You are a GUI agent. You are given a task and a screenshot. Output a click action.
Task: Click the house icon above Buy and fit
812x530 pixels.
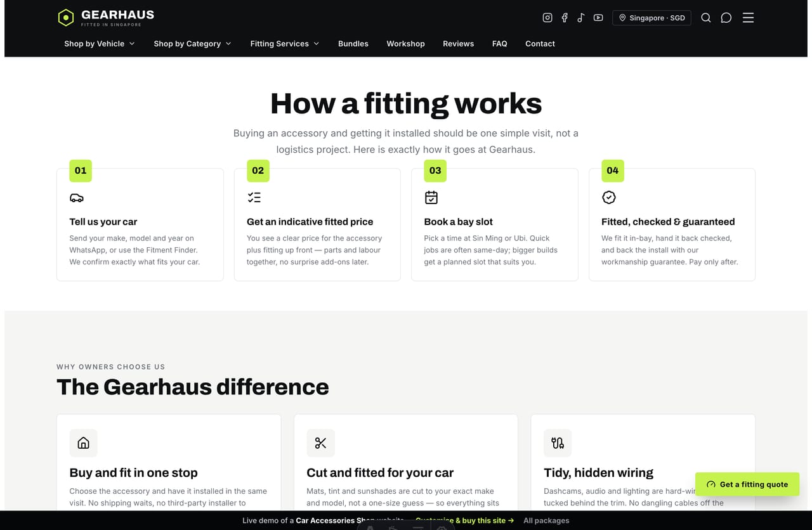pos(83,443)
